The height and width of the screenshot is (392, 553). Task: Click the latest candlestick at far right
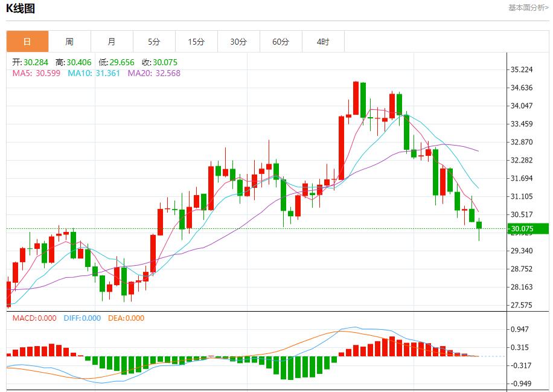(x=479, y=225)
